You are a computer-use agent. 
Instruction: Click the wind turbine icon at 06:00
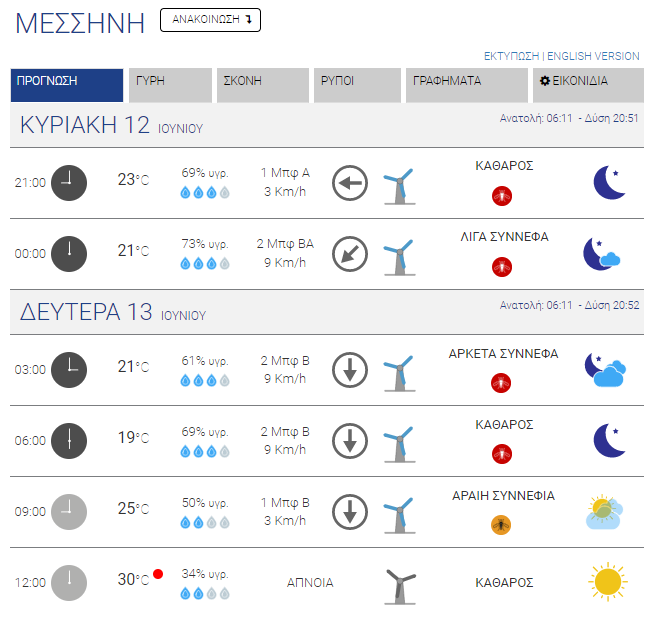pos(399,444)
